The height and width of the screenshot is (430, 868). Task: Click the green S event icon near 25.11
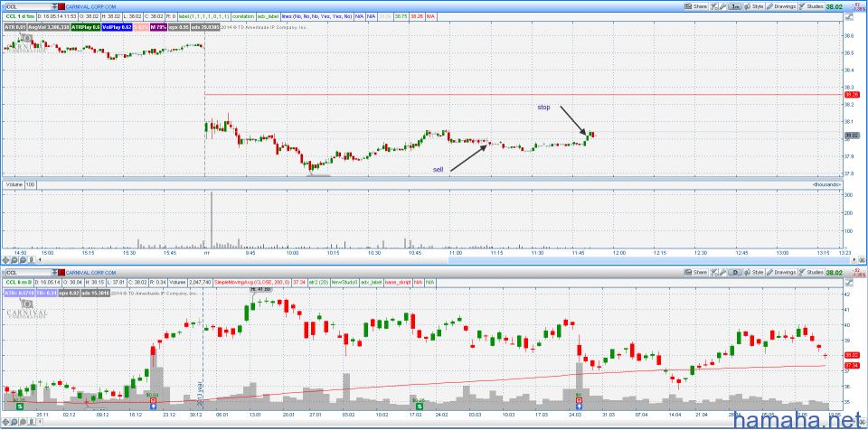tap(20, 407)
